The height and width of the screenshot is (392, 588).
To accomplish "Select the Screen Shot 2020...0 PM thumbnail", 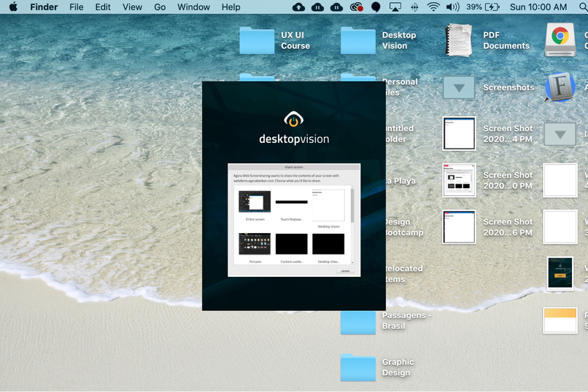I will pos(459,181).
